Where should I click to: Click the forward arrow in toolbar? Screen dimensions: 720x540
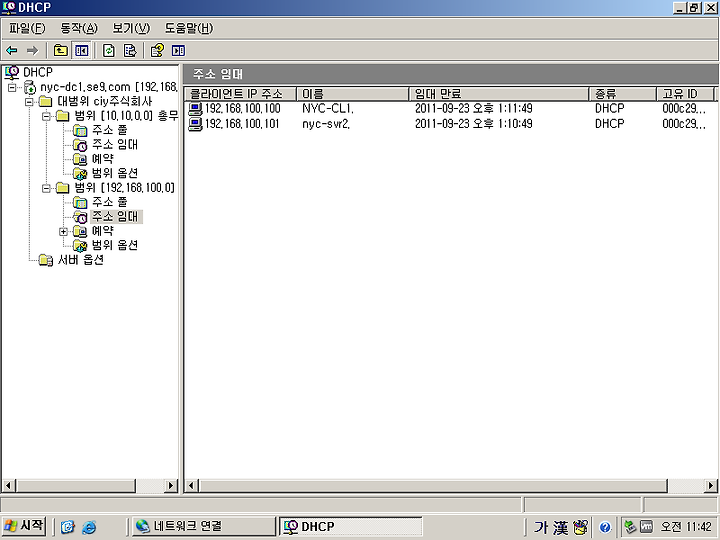click(32, 51)
